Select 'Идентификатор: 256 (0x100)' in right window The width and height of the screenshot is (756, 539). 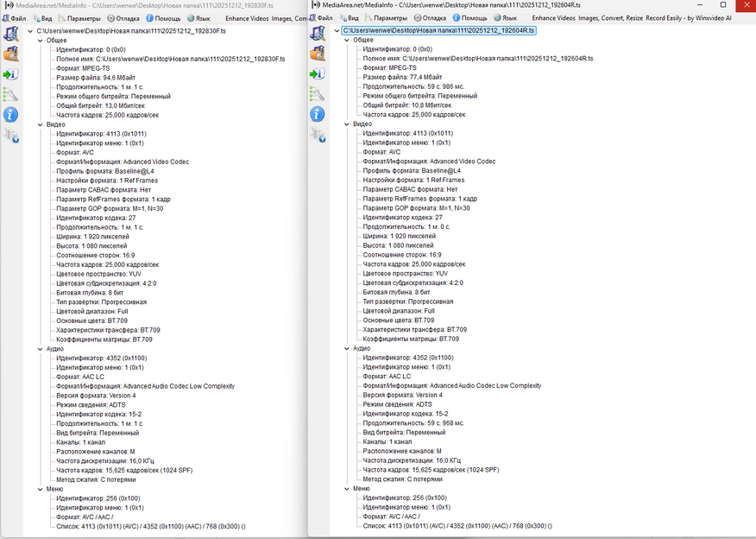405,498
